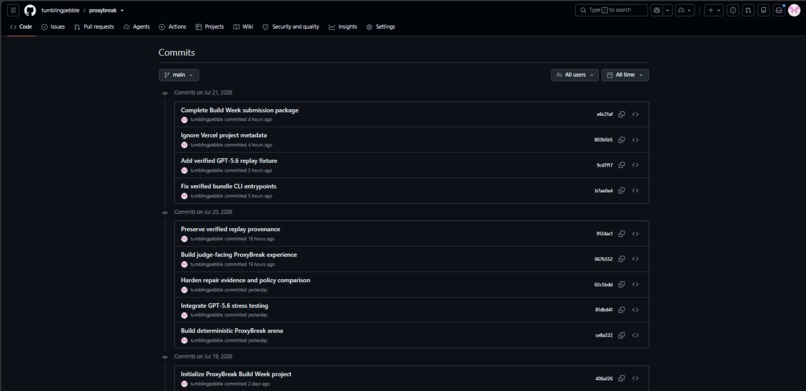This screenshot has width=806, height=391.
Task: Open the pull requests icon in the header
Action: pos(748,10)
